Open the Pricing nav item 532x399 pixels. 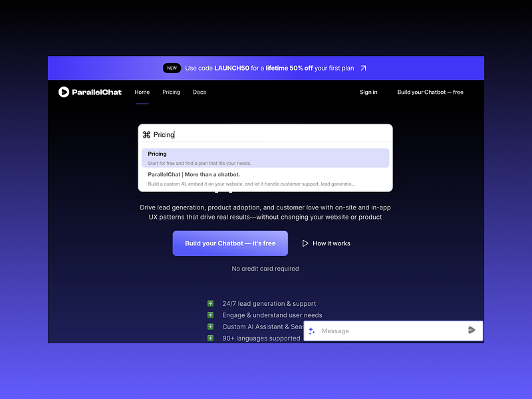172,92
